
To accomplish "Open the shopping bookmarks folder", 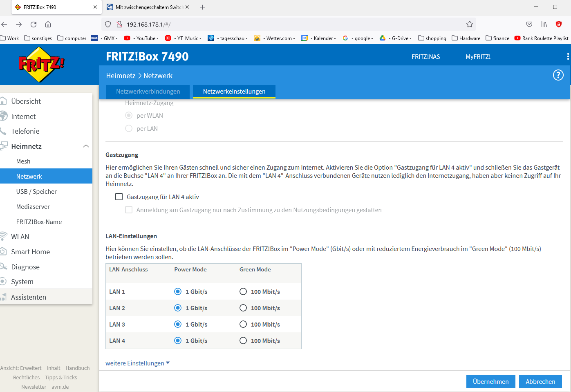I will (432, 38).
